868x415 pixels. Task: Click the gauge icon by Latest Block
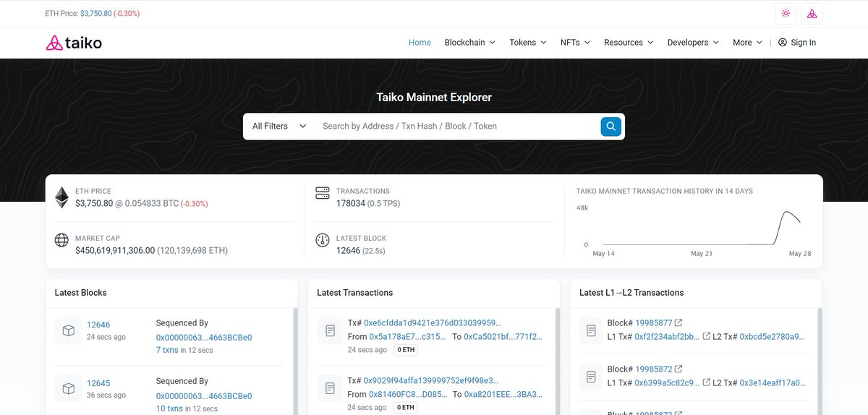(x=323, y=240)
